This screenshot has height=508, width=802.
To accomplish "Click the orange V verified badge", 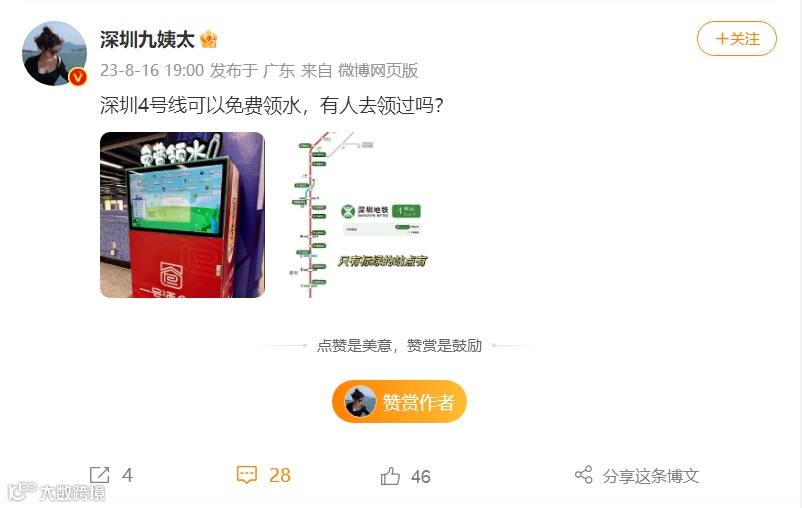I will pos(78,77).
